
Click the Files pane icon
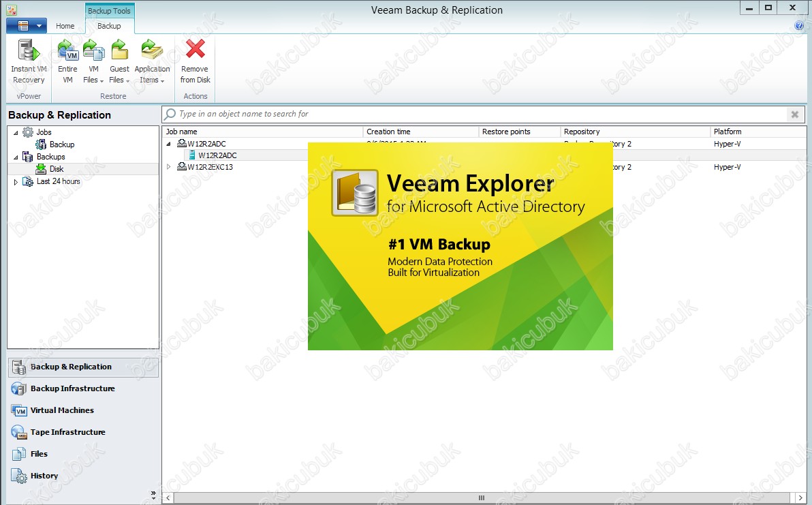click(x=19, y=454)
